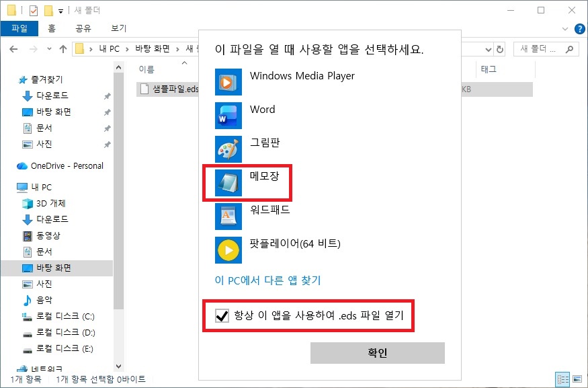Viewport: 588px width, 388px height.
Task: Click the 샘플파일.eds file icon
Action: (x=144, y=89)
